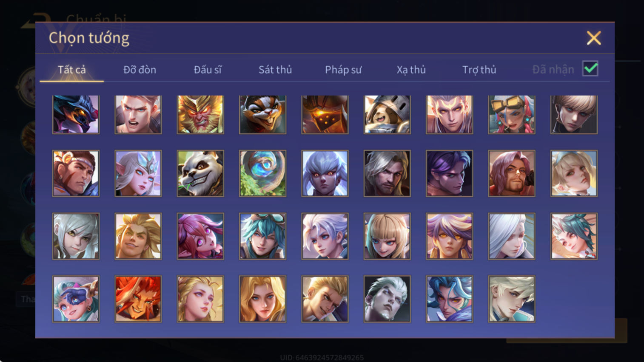
Task: Filter heroes by the Xạ thủ tab
Action: tap(411, 70)
